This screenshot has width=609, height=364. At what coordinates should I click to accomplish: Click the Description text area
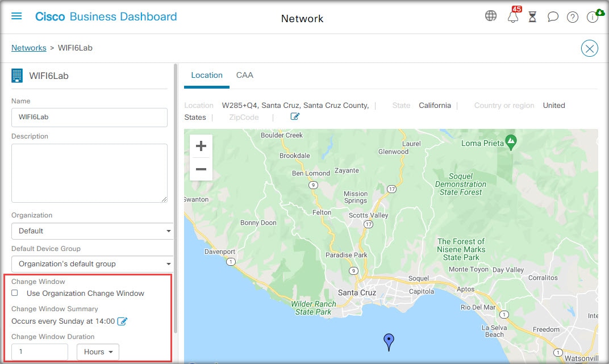89,173
